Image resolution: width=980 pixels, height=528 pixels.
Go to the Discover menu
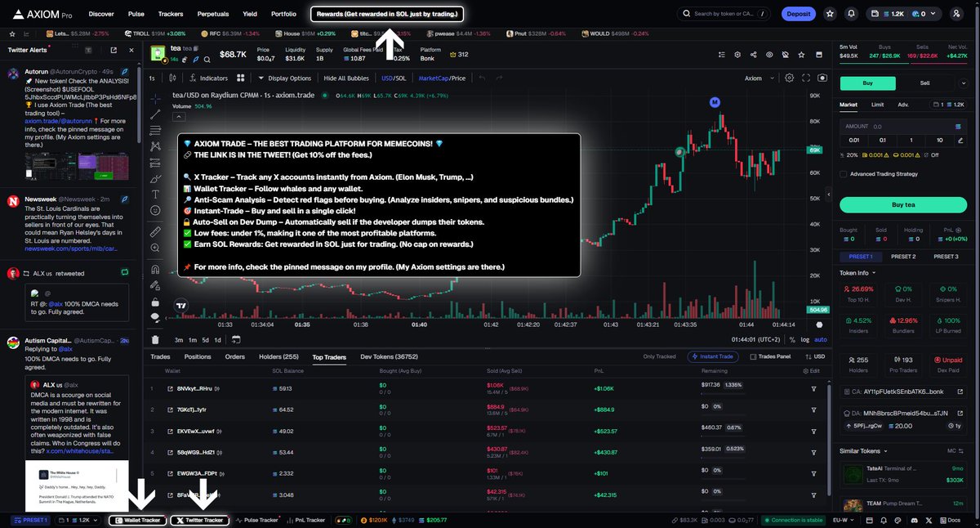(x=101, y=14)
